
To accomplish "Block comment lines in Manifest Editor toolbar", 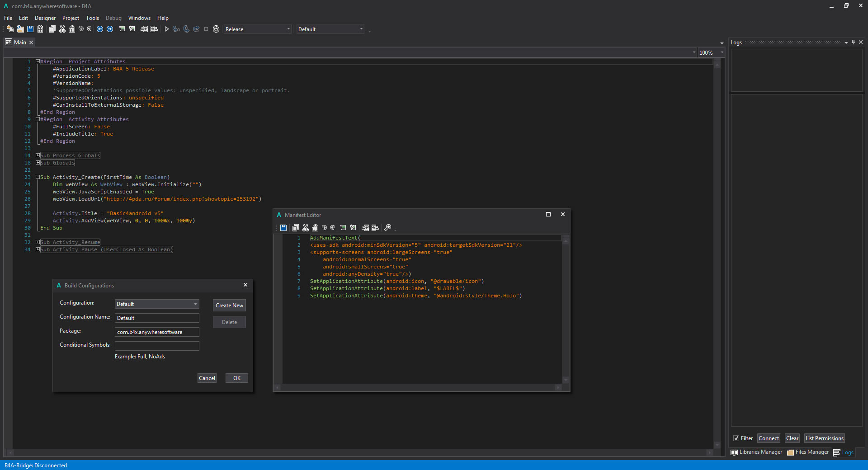I will 343,228.
